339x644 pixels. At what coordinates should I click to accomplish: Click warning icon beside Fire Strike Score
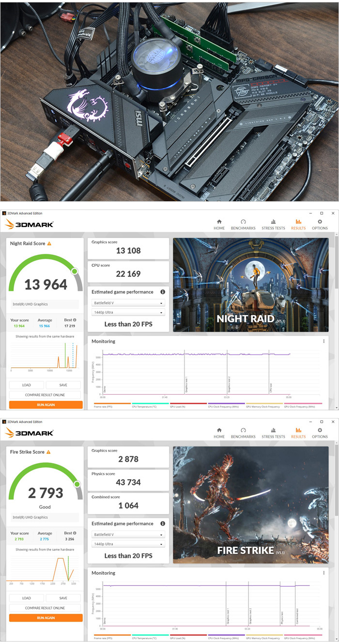[49, 452]
